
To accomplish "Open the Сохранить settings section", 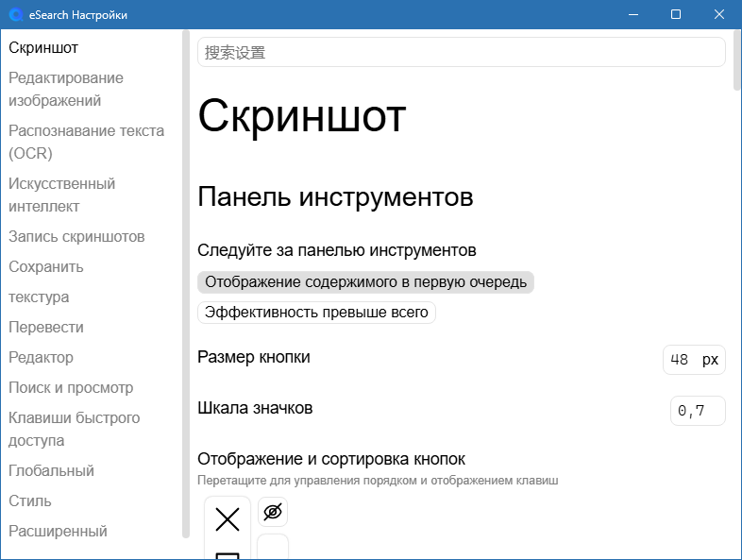I will click(x=46, y=267).
